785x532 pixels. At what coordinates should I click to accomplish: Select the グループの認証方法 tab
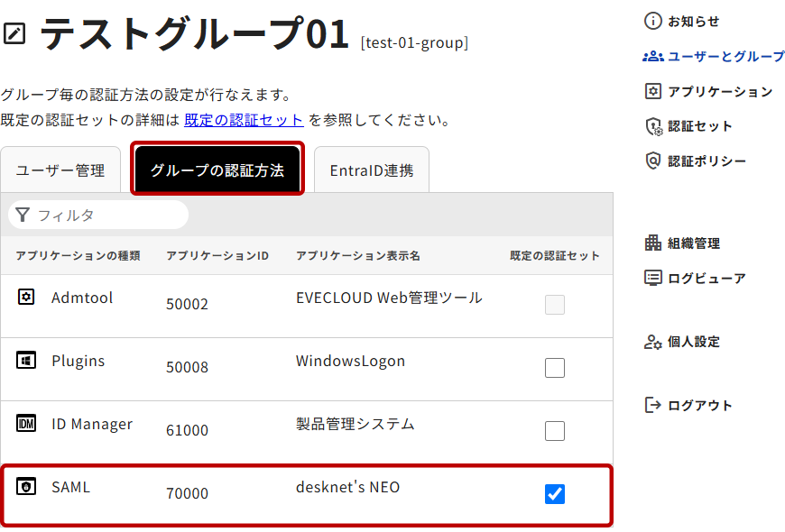click(217, 170)
